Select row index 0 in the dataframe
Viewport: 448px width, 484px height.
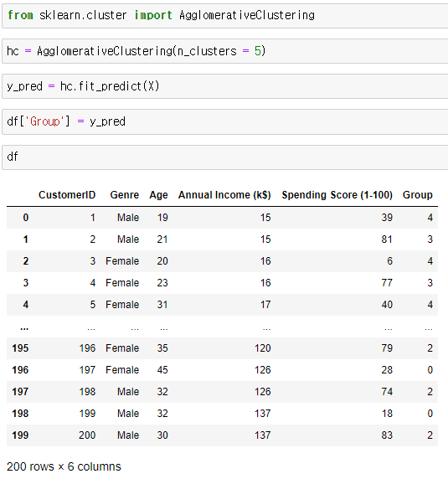click(26, 218)
